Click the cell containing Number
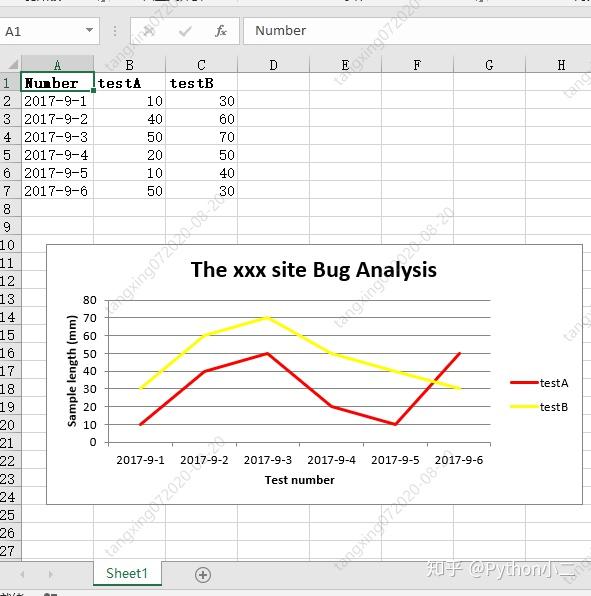 coord(57,82)
